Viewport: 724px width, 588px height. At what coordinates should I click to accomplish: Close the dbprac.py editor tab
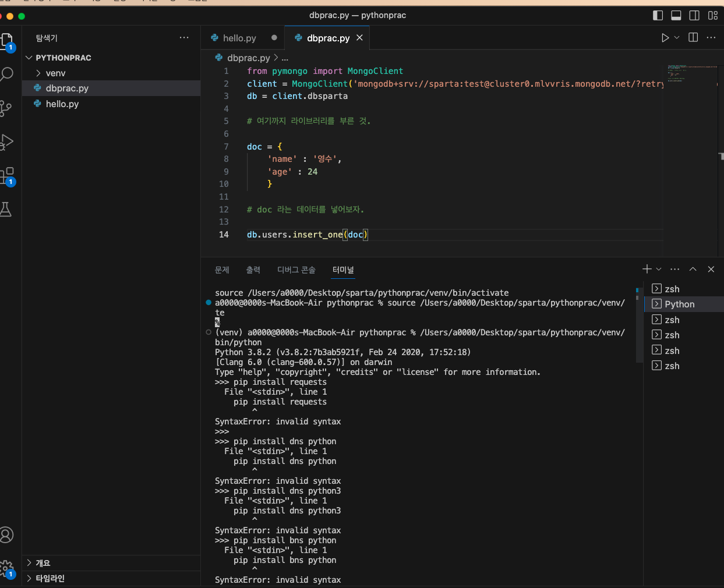point(359,38)
